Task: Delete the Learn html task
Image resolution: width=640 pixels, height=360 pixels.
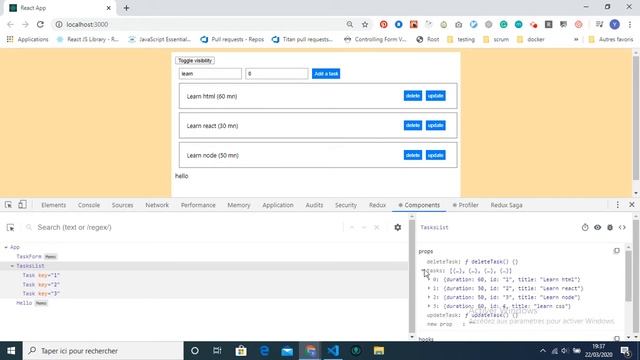Action: (413, 96)
